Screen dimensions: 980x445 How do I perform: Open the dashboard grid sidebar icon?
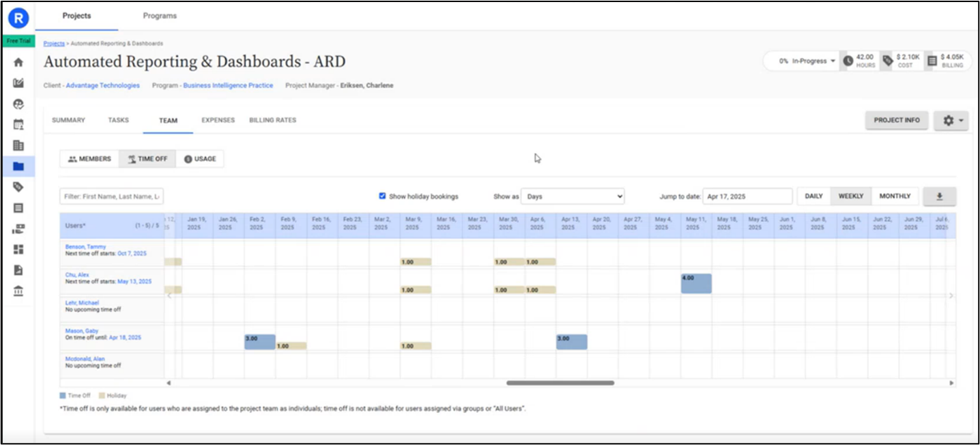tap(18, 249)
